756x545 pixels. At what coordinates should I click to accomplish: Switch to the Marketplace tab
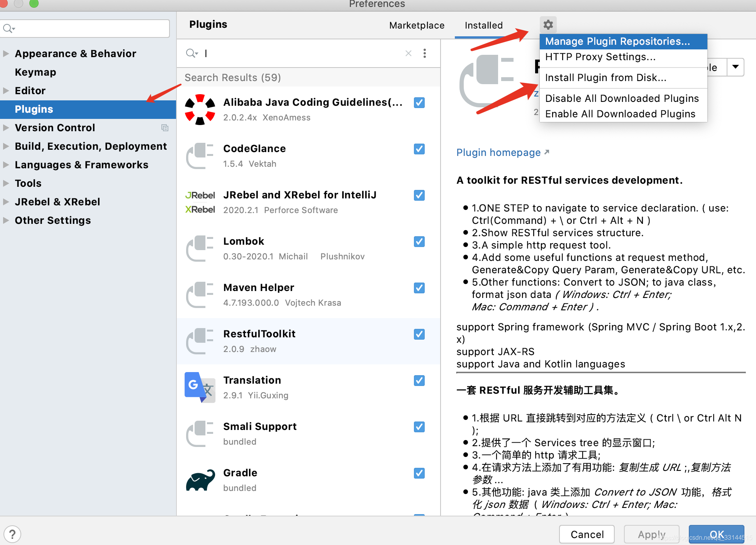[x=417, y=25]
